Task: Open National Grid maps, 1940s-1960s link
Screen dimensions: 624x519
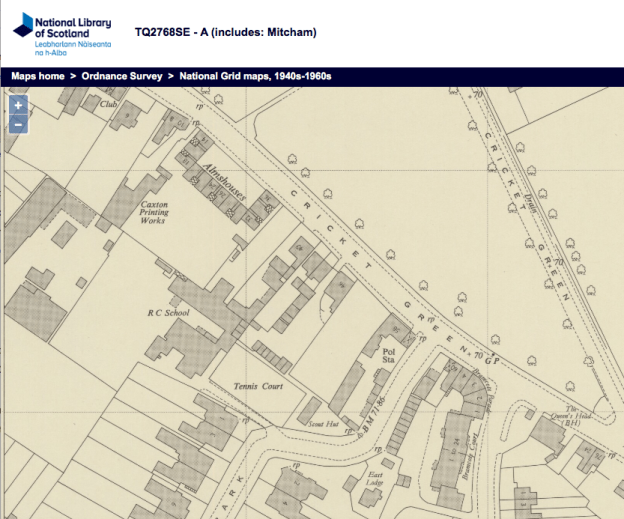Action: pyautogui.click(x=255, y=76)
